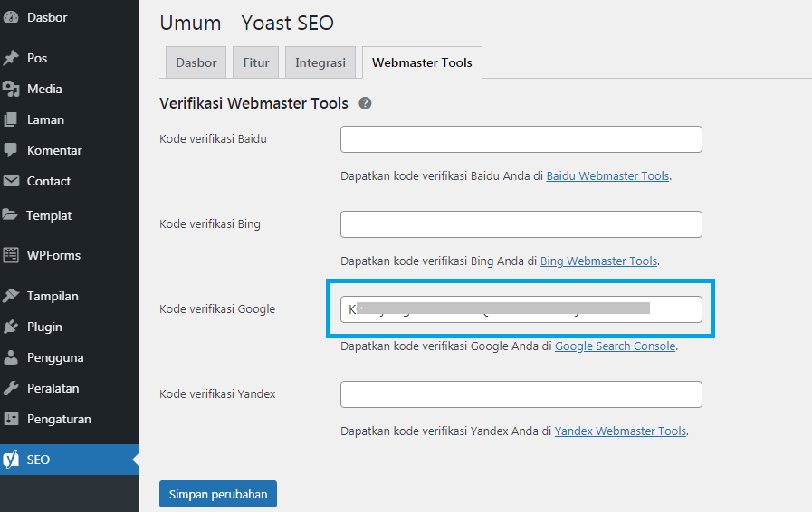The width and height of the screenshot is (812, 512).
Task: Click the Templat folder icon
Action: point(10,215)
